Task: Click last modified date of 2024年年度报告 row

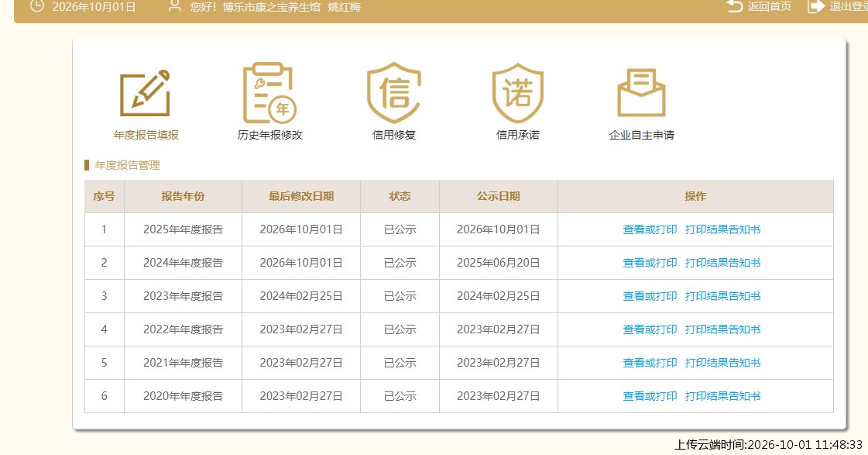Action: pos(301,263)
